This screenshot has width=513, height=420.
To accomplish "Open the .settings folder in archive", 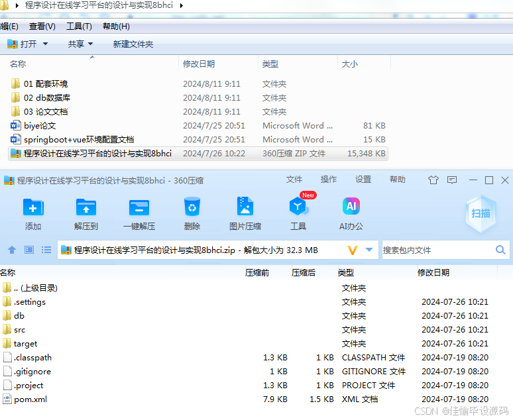I will (25, 302).
